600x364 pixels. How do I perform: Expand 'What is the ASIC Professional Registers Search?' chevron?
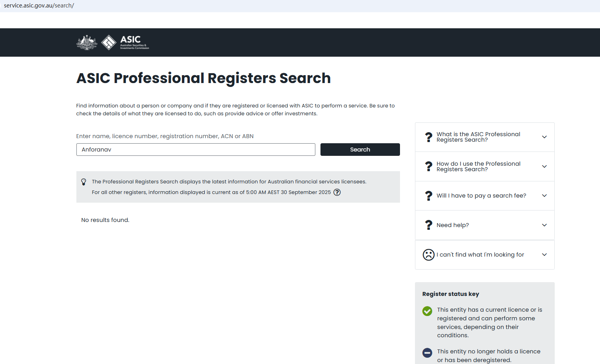click(x=544, y=137)
